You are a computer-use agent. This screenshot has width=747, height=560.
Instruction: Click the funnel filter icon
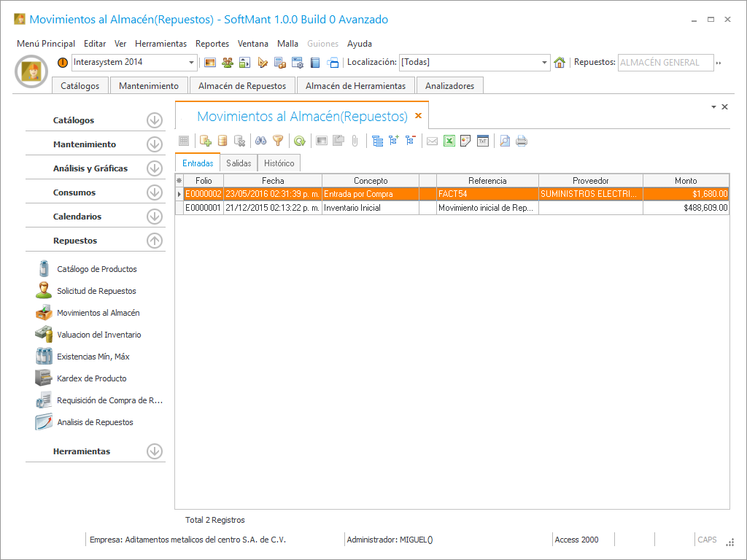coord(278,141)
